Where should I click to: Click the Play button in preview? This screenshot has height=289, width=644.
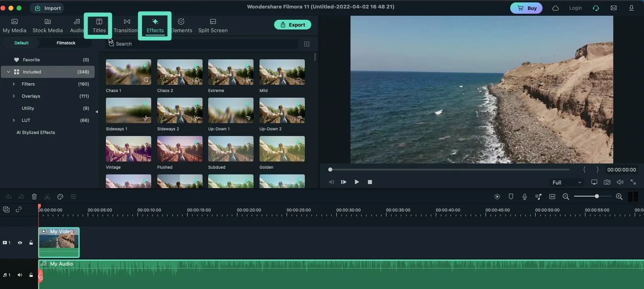click(357, 182)
